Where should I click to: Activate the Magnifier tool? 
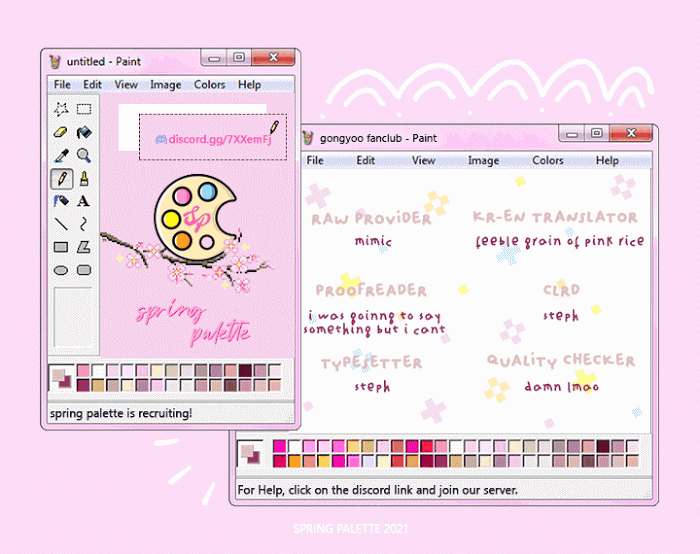[84, 155]
